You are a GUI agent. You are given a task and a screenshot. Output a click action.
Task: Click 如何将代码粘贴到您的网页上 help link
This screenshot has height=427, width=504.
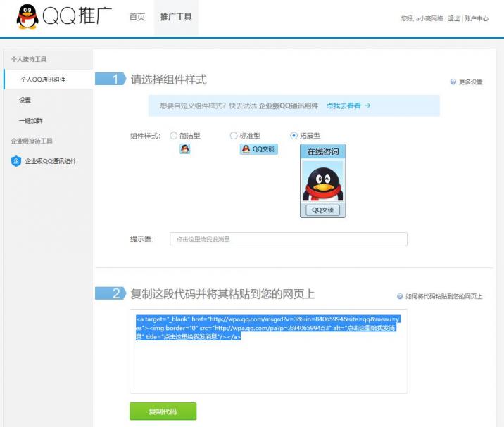[x=443, y=296]
